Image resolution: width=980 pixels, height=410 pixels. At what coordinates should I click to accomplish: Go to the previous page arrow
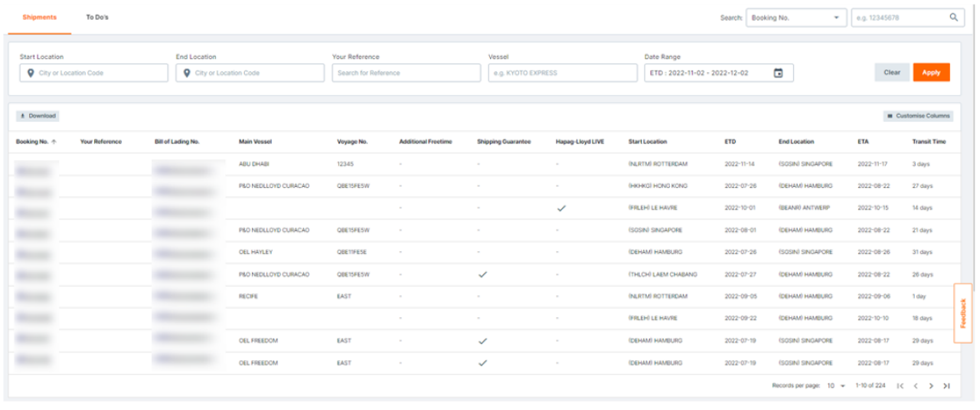916,386
